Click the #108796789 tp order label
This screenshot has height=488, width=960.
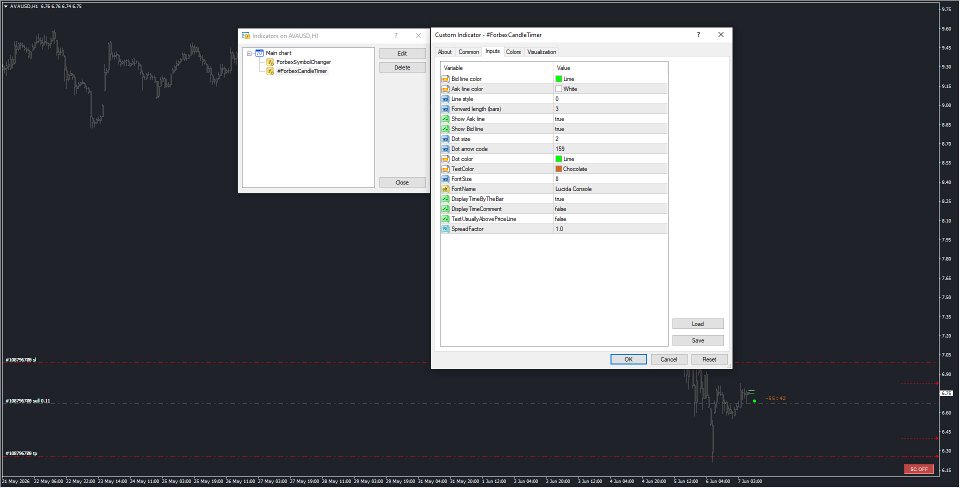pyautogui.click(x=21, y=454)
